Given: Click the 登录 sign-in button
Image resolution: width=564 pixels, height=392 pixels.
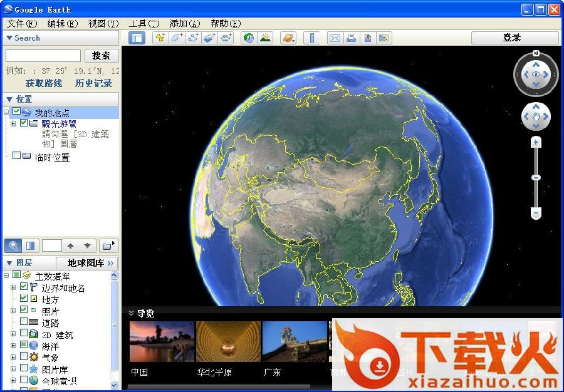Looking at the screenshot, I should click(515, 38).
